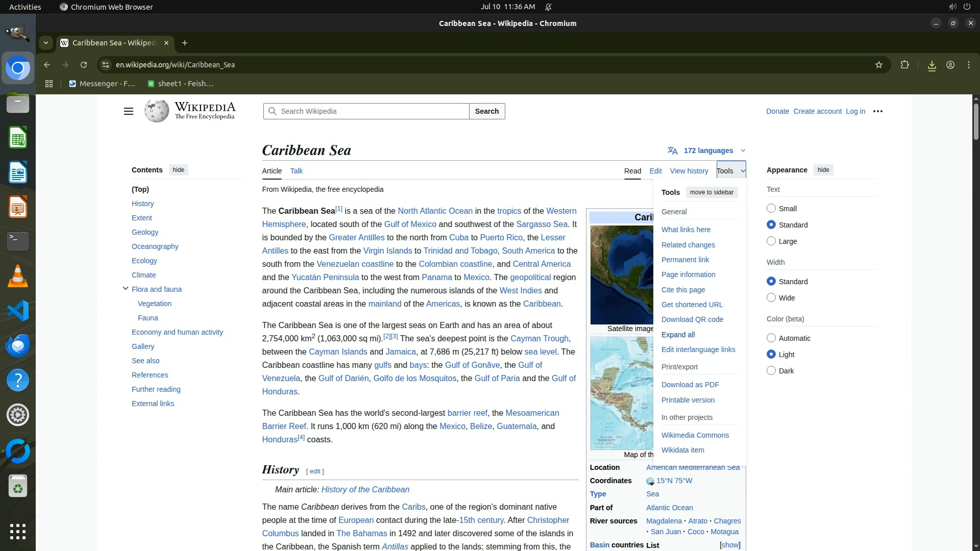This screenshot has width=980, height=551.
Task: Open Wikipedia personal tools ellipsis menu
Action: tap(878, 111)
